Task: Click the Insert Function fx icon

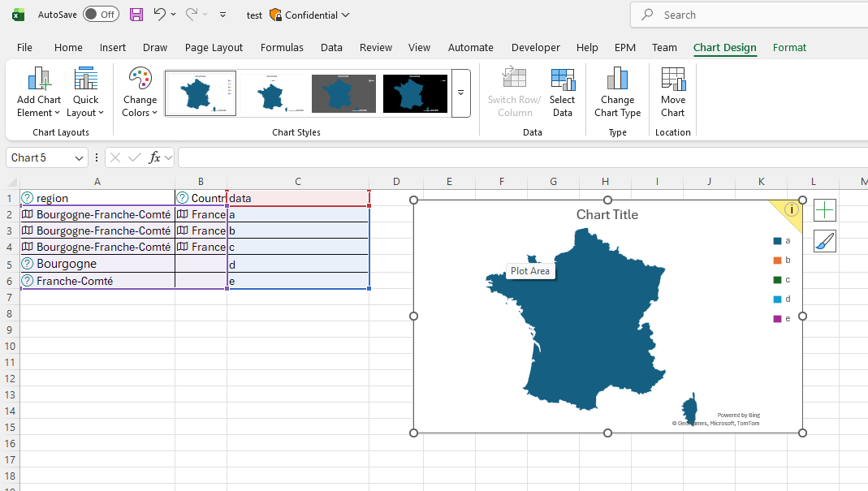Action: (x=154, y=157)
